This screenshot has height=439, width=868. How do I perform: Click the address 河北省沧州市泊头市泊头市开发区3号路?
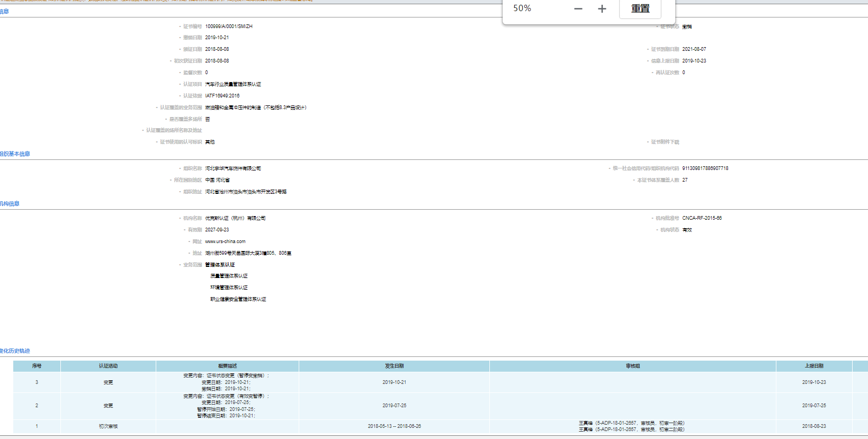tap(246, 192)
